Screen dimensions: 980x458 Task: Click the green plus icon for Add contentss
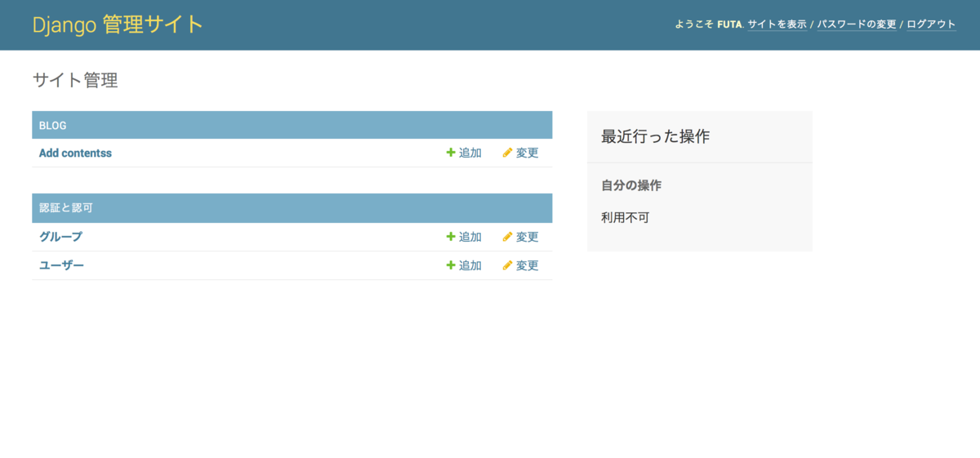451,153
